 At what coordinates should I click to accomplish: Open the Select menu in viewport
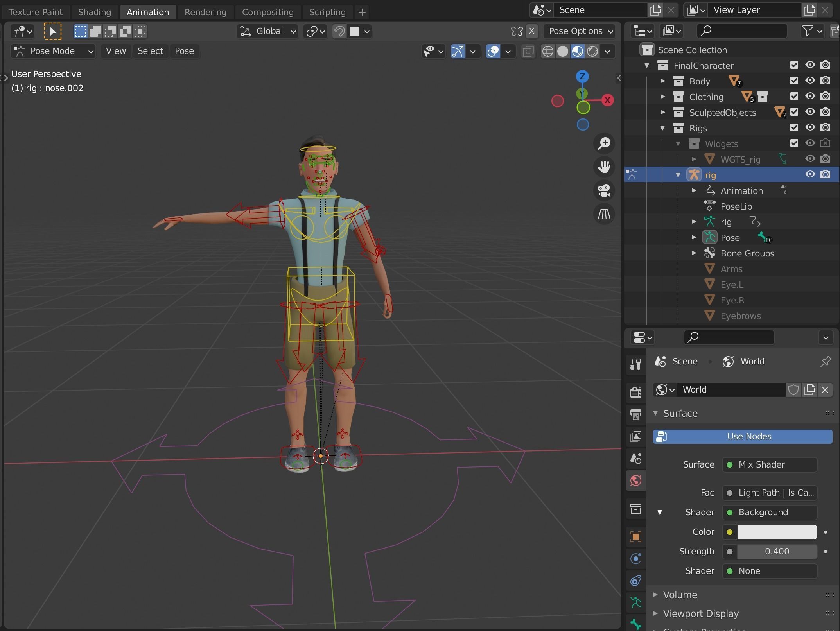pos(150,51)
